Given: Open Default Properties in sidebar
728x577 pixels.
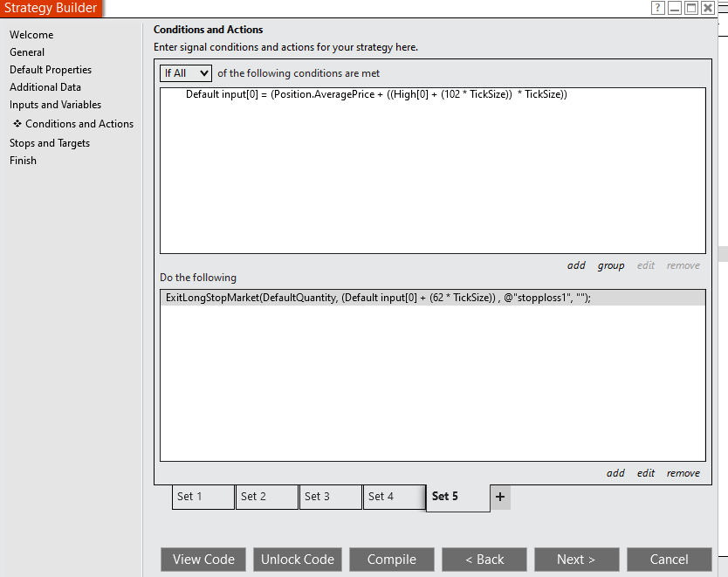Looking at the screenshot, I should pyautogui.click(x=51, y=70).
